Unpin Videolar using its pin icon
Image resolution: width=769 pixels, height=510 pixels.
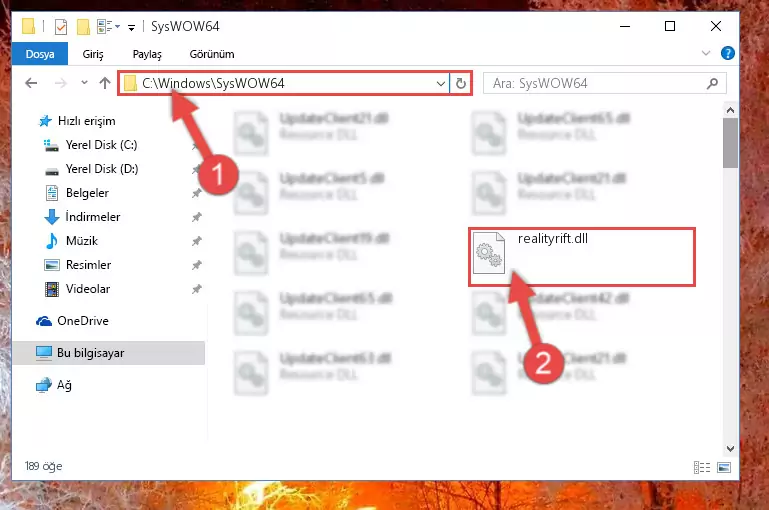coord(197,289)
